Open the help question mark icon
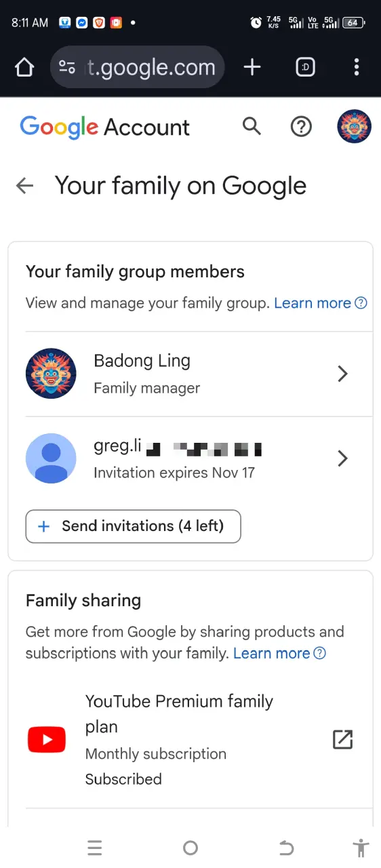The width and height of the screenshot is (381, 868). click(x=300, y=126)
